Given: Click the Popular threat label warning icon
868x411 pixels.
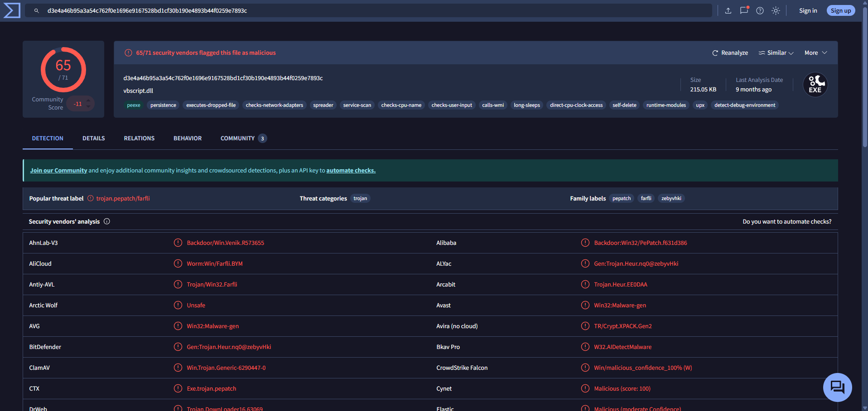Looking at the screenshot, I should [x=91, y=198].
